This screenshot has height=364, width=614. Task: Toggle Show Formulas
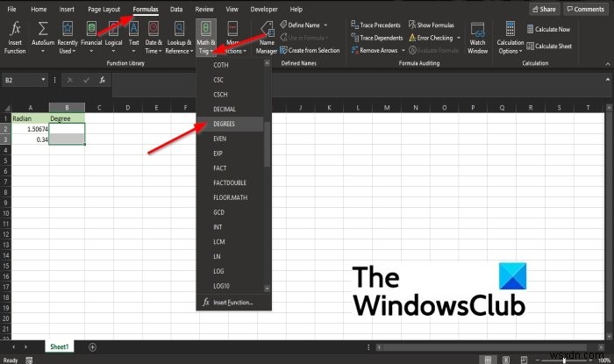tap(432, 25)
